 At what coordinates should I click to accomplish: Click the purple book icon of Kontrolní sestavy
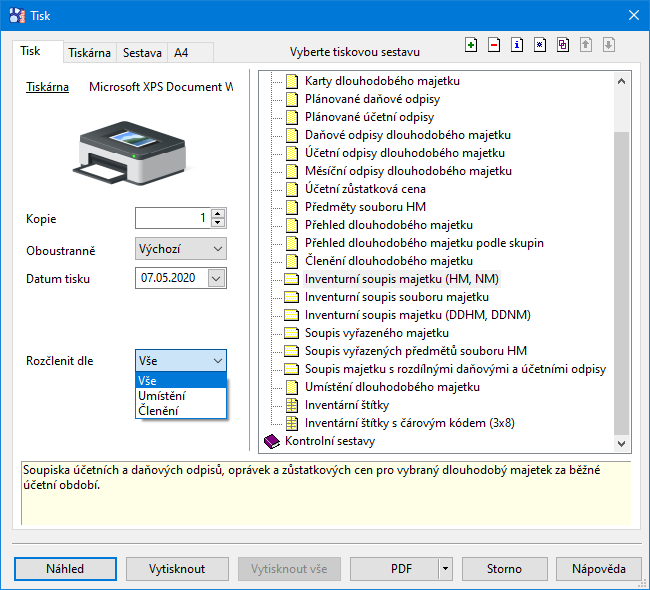(272, 441)
